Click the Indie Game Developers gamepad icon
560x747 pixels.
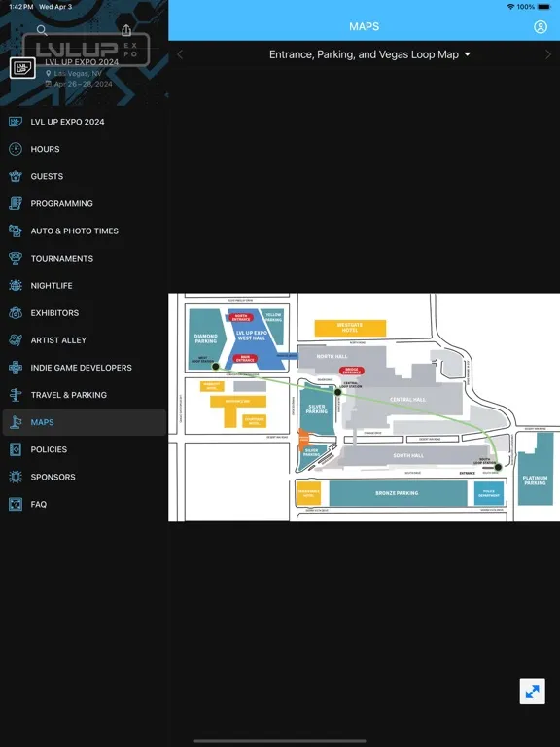[16, 368]
